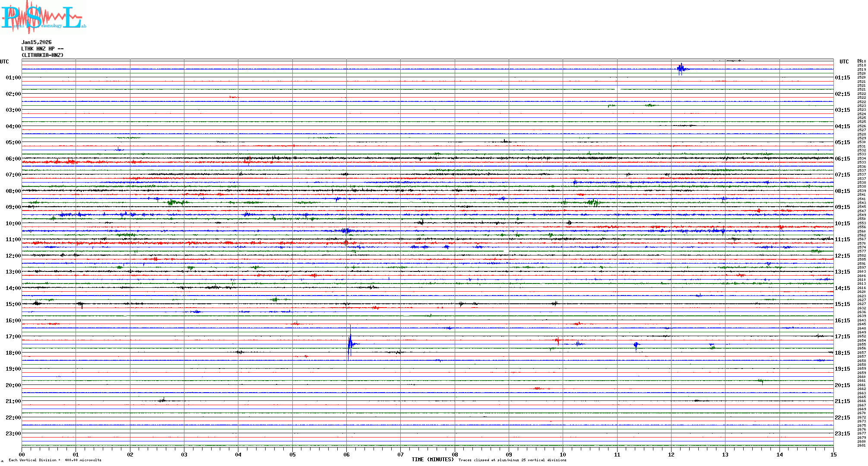Select the 17:00 hour label on left
Screen dimensions: 868x466
tap(13, 337)
